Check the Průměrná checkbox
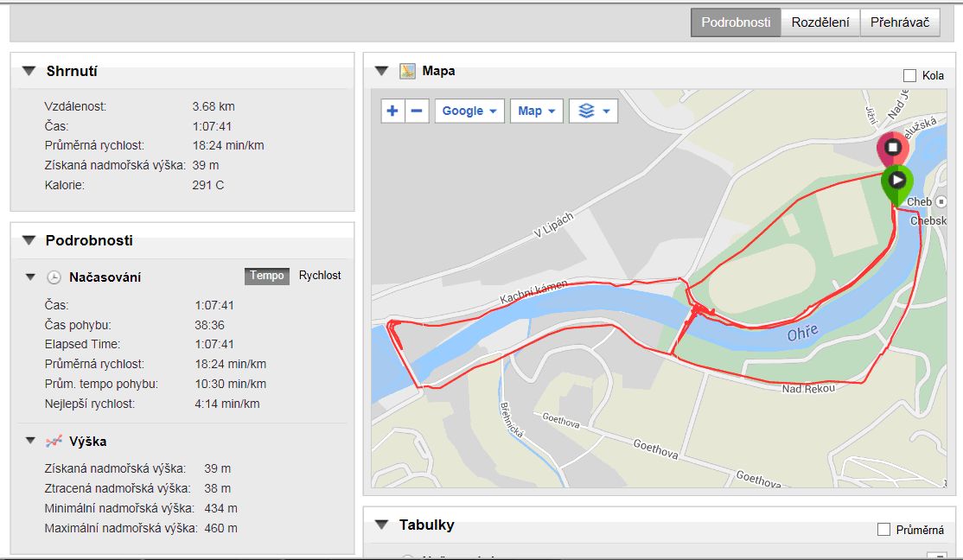The height and width of the screenshot is (560, 963). pyautogui.click(x=883, y=529)
